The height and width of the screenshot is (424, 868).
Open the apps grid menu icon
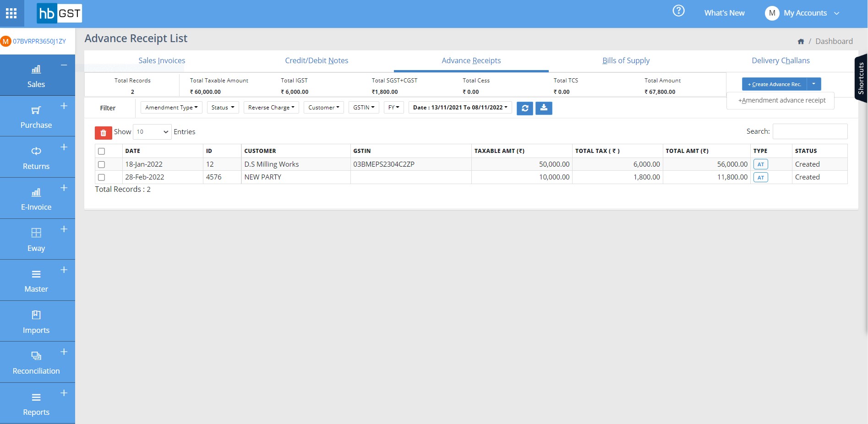tap(11, 13)
